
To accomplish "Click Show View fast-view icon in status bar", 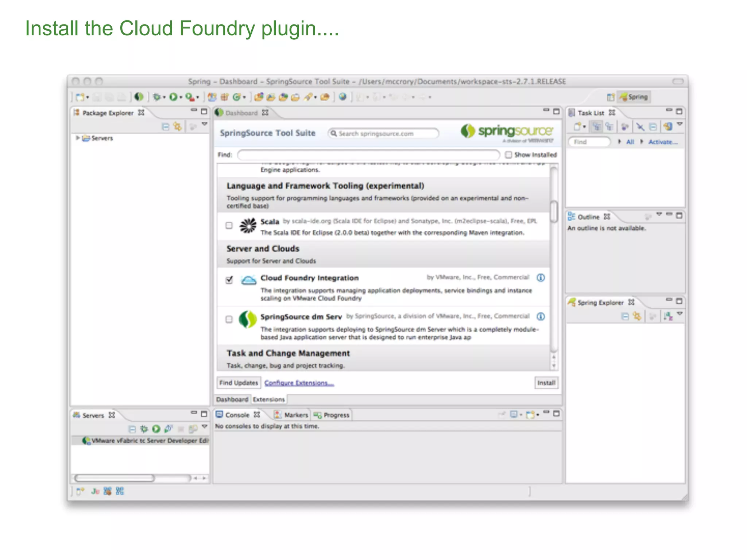I will coord(80,491).
